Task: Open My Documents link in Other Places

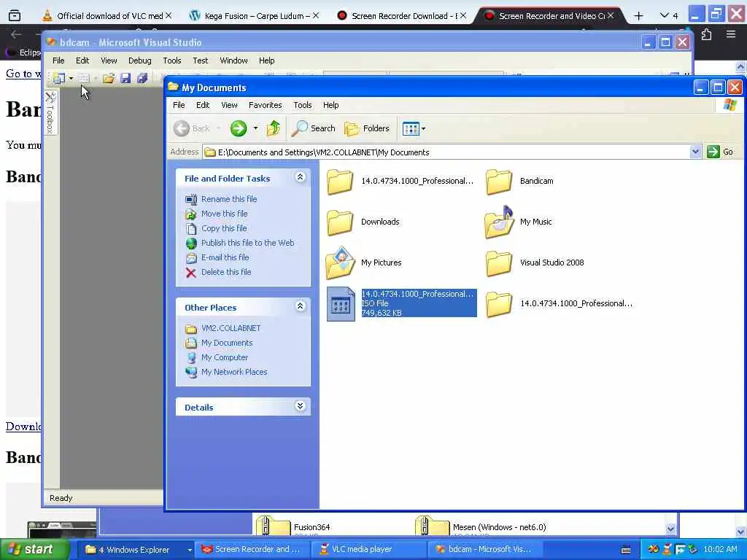Action: 227,343
